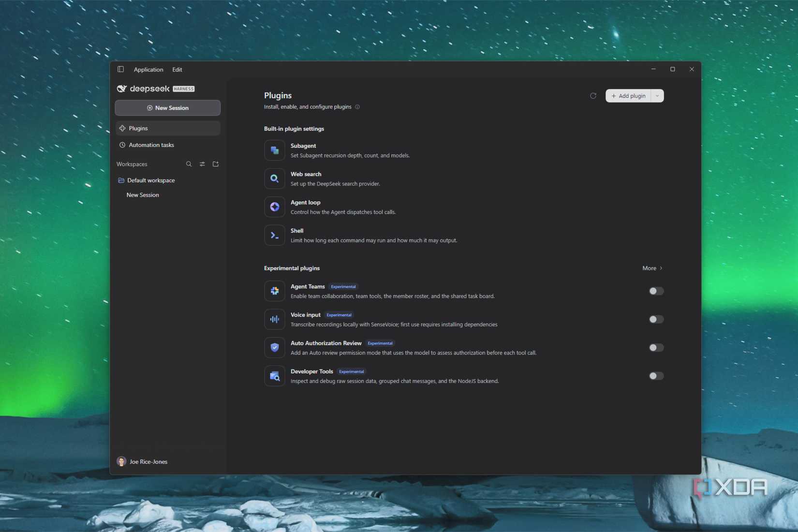Open the New Session workspace entry
Screen dimensions: 798x532
point(143,195)
